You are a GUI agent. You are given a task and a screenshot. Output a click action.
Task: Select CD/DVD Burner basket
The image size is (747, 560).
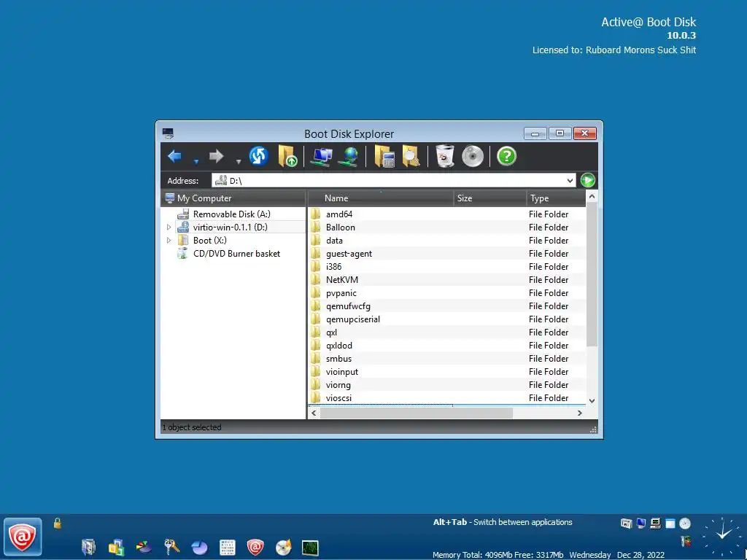(236, 254)
